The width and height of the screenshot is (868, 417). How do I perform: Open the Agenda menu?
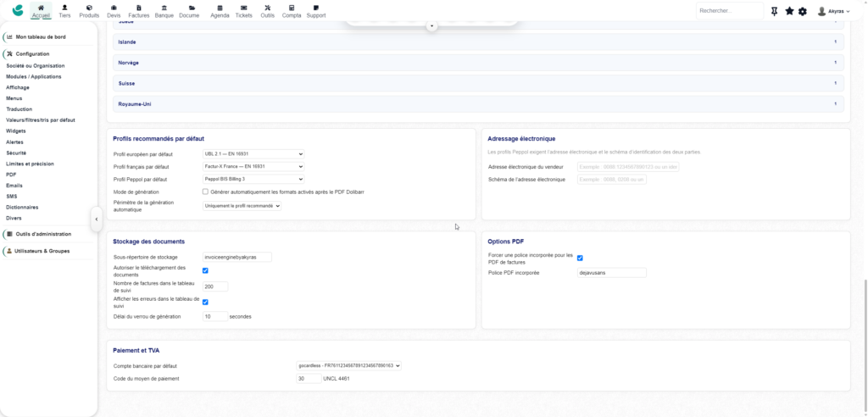pos(220,11)
